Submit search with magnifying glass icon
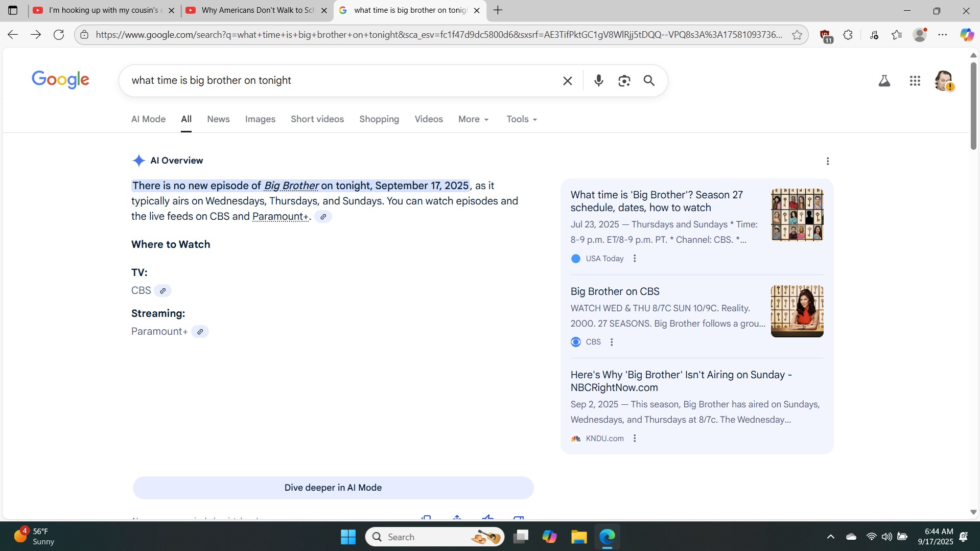980x551 pixels. (649, 81)
